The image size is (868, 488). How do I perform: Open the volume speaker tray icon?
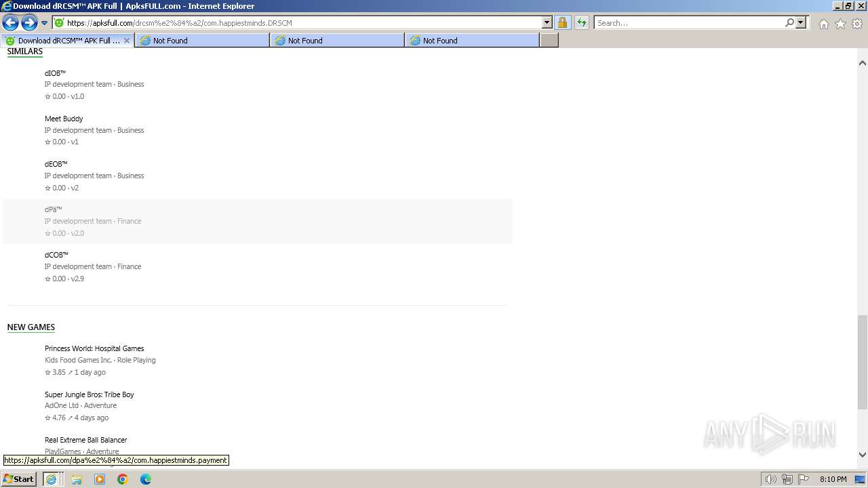[771, 479]
